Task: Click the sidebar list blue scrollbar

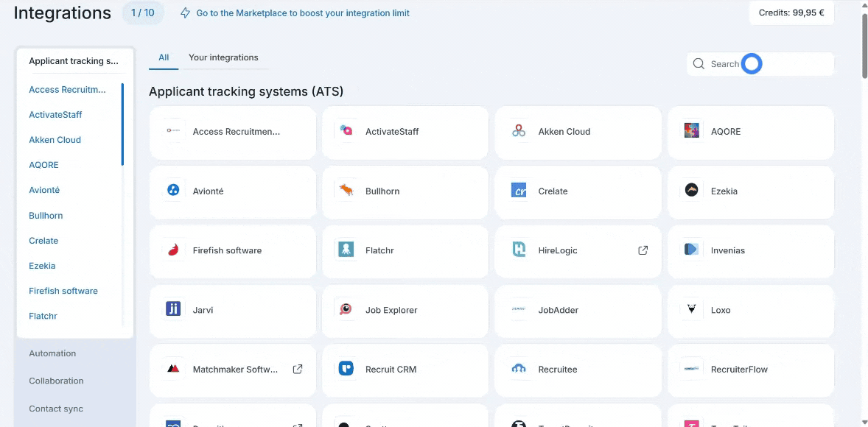Action: (122, 124)
